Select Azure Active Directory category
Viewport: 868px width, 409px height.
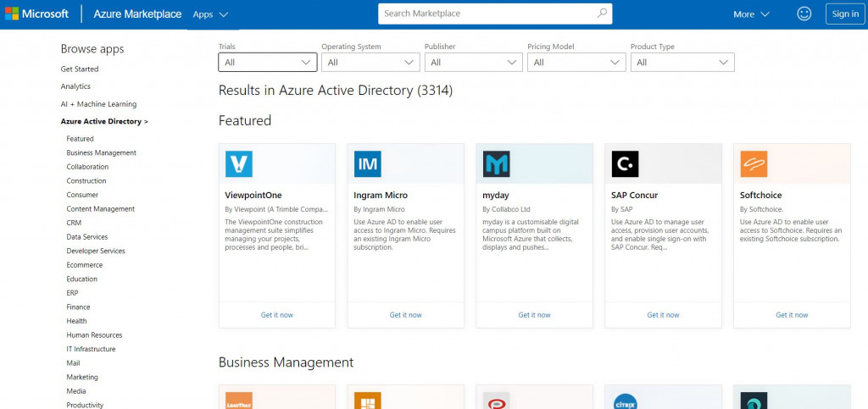pos(104,121)
